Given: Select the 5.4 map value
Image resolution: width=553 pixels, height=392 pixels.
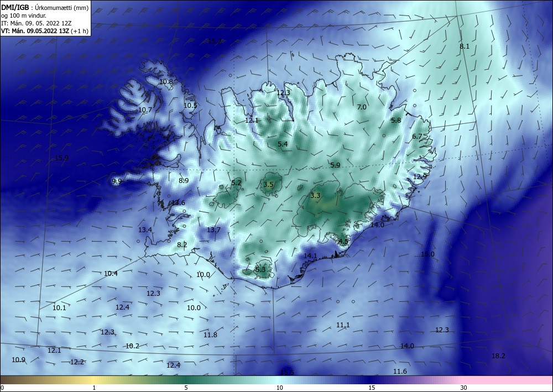Looking at the screenshot, I should coord(283,144).
